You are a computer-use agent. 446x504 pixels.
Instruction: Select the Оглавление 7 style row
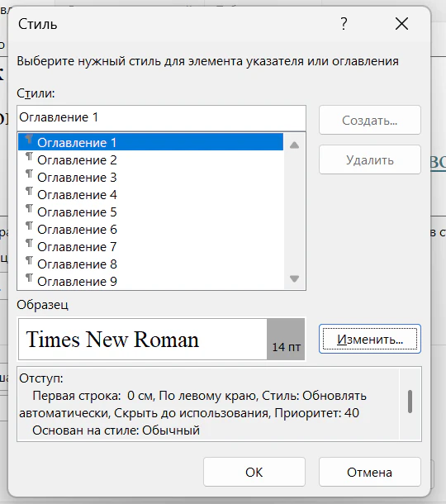(x=150, y=246)
